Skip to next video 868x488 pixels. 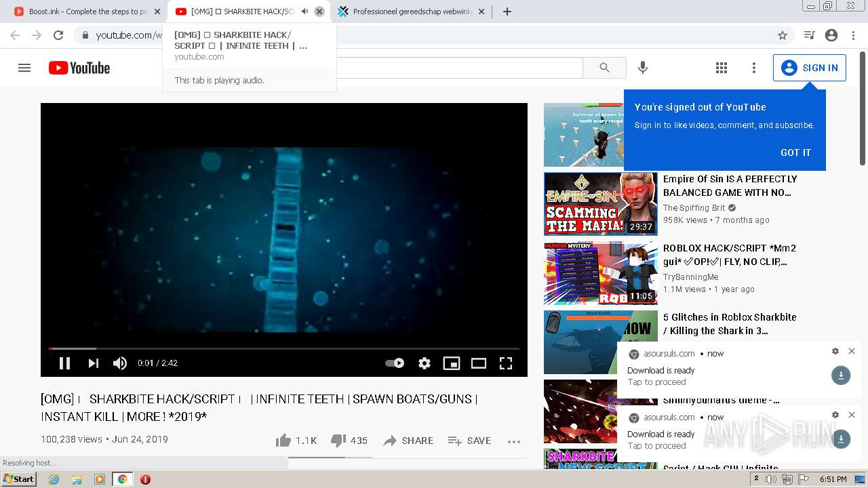[94, 363]
